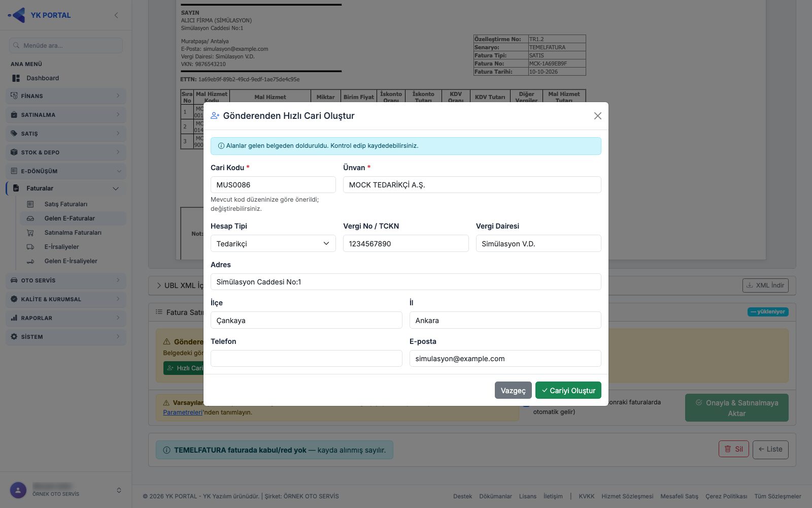Screen dimensions: 812x508
Task: Edit the Cari Kodu field
Action: (x=273, y=185)
